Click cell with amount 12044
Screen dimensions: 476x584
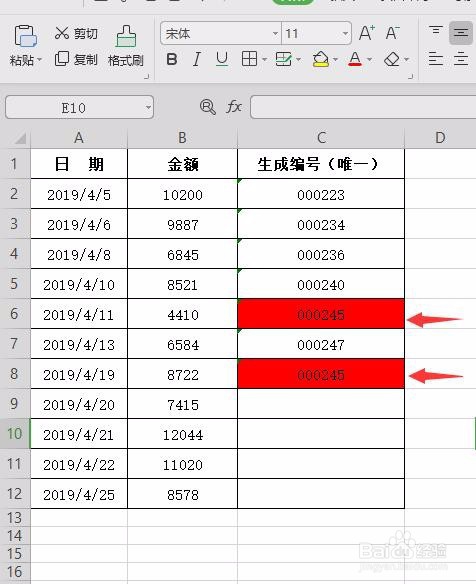coord(183,434)
